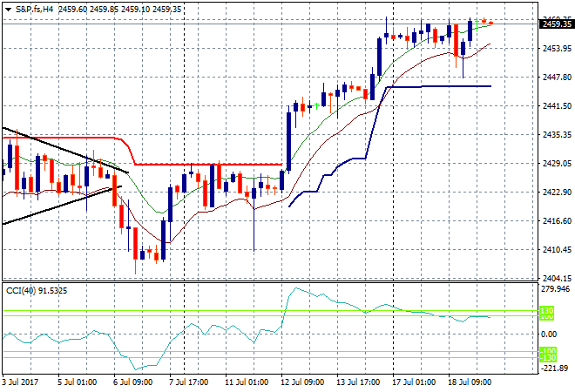The image size is (575, 392).
Task: Click price axis value 2441.50
Action: pos(557,106)
